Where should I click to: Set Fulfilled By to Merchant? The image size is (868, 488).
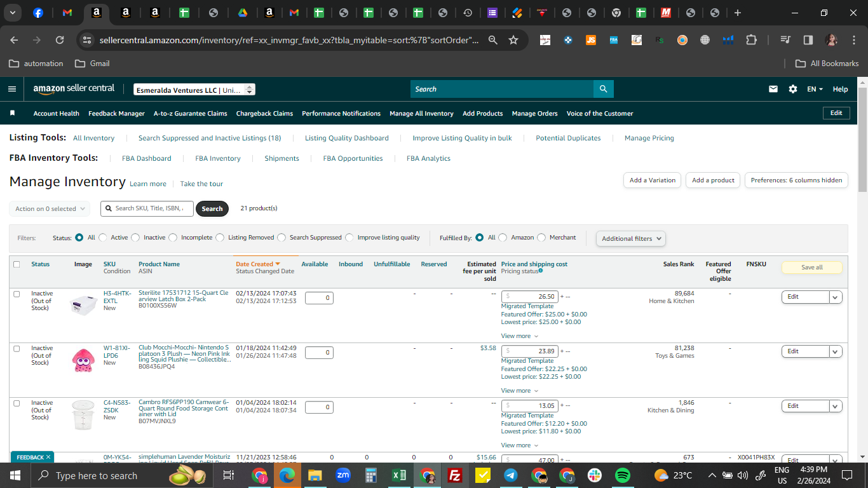[x=541, y=238]
